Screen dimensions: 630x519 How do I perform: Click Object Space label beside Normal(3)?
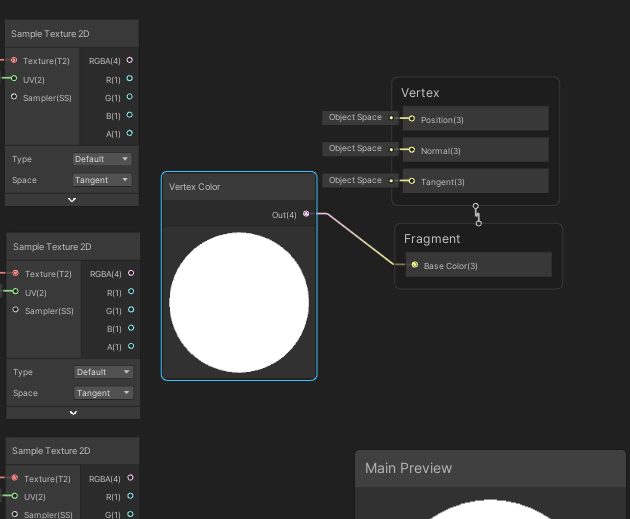coord(355,148)
